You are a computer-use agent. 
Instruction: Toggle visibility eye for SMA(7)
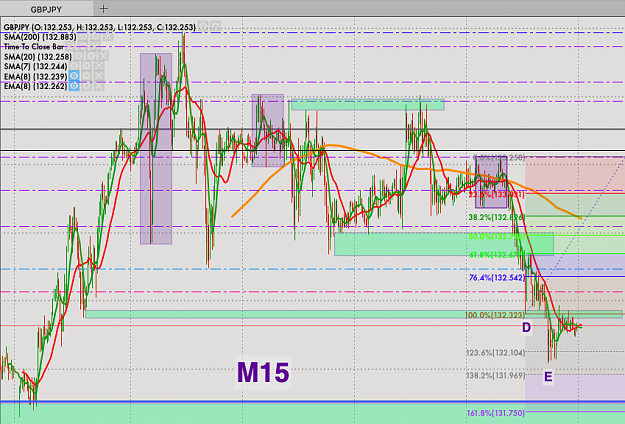(74, 66)
